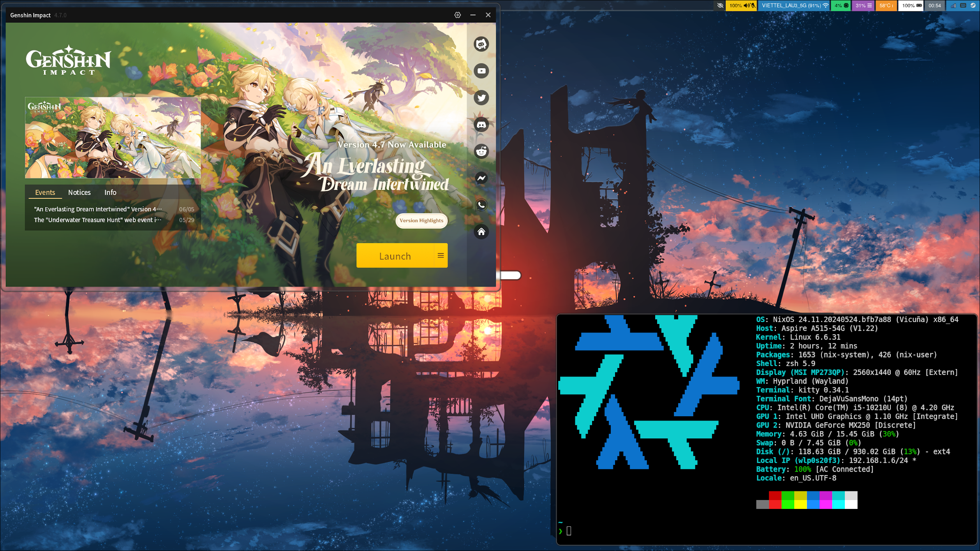Viewport: 980px width, 551px height.
Task: Click the phone/contact icon in Genshin sidebar
Action: pos(482,205)
